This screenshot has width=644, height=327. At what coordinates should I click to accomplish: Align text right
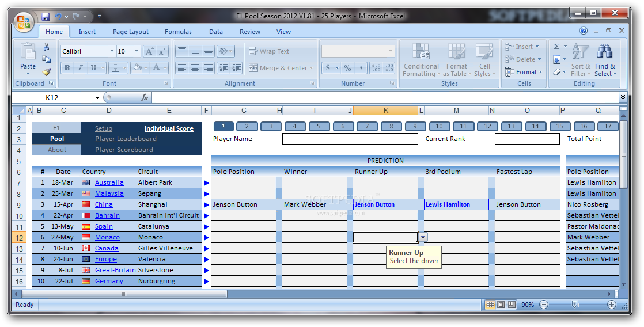[209, 68]
